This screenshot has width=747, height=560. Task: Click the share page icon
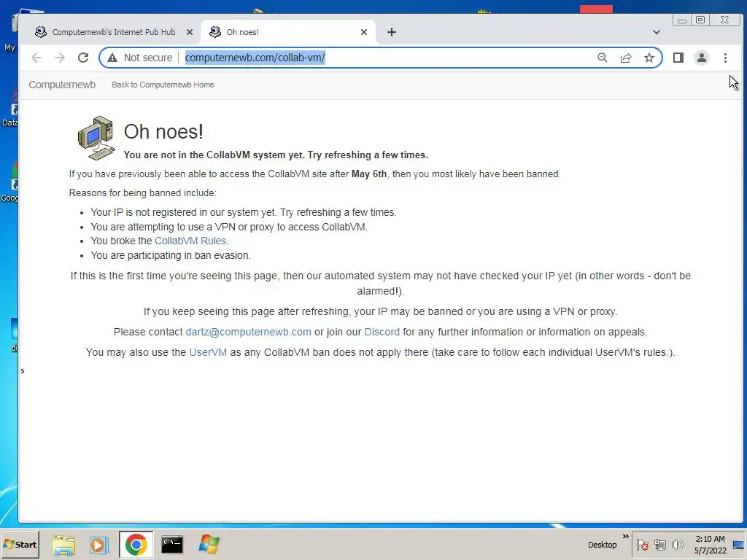coord(625,58)
